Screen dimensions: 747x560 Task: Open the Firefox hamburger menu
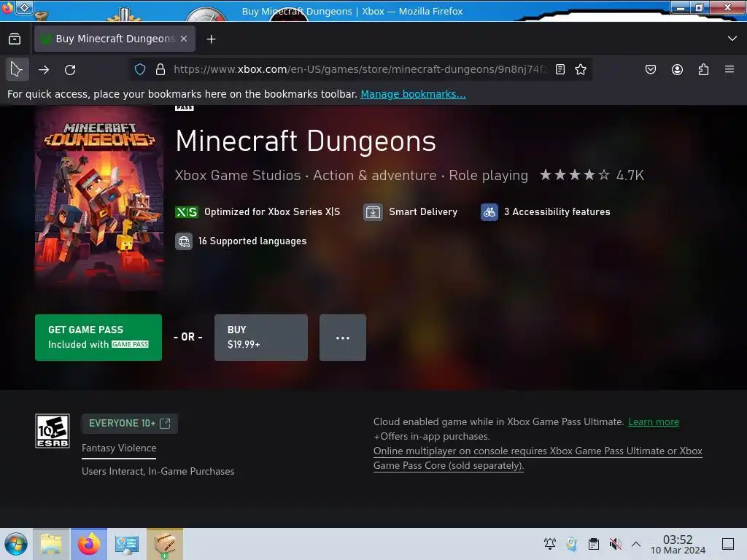click(729, 69)
